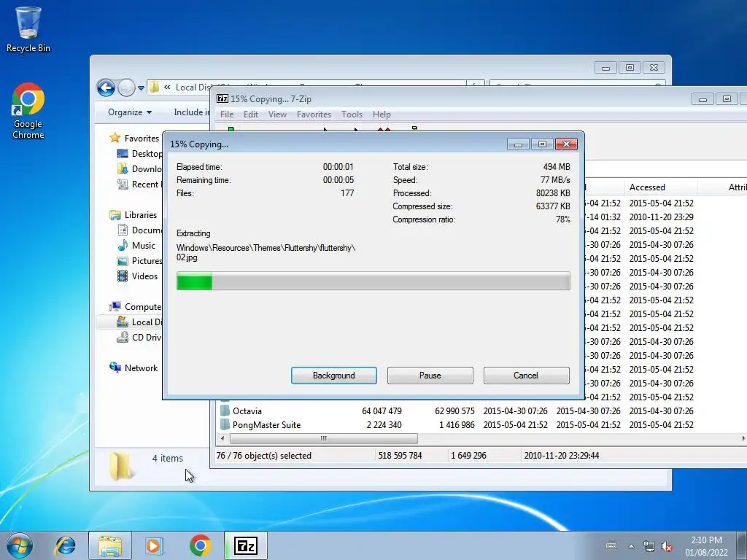Open the Organize dropdown in Explorer

[130, 112]
